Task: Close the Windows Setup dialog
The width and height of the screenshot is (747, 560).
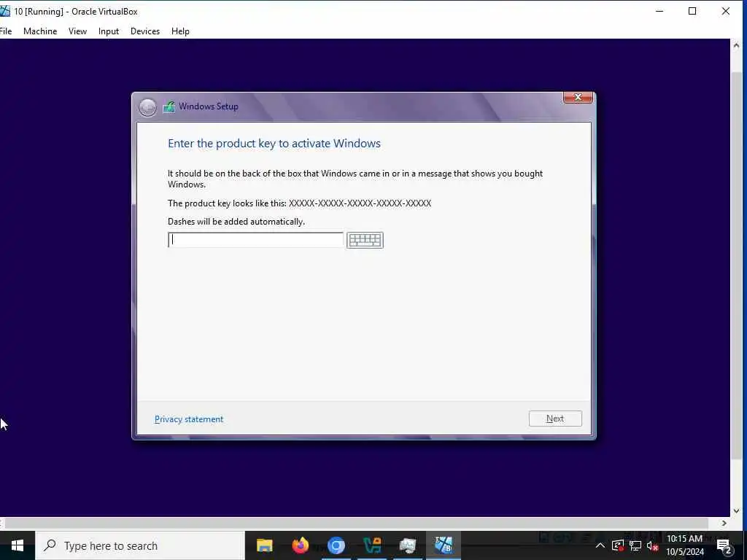Action: tap(578, 97)
